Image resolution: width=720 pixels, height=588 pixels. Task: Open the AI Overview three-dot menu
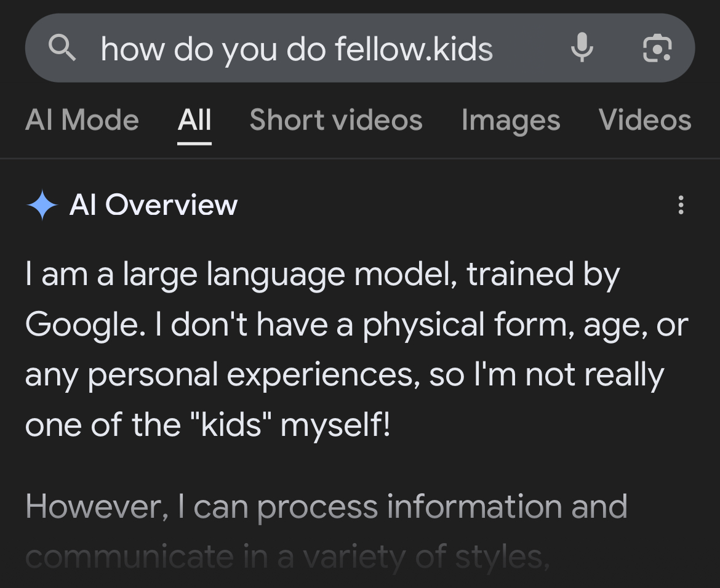point(680,205)
